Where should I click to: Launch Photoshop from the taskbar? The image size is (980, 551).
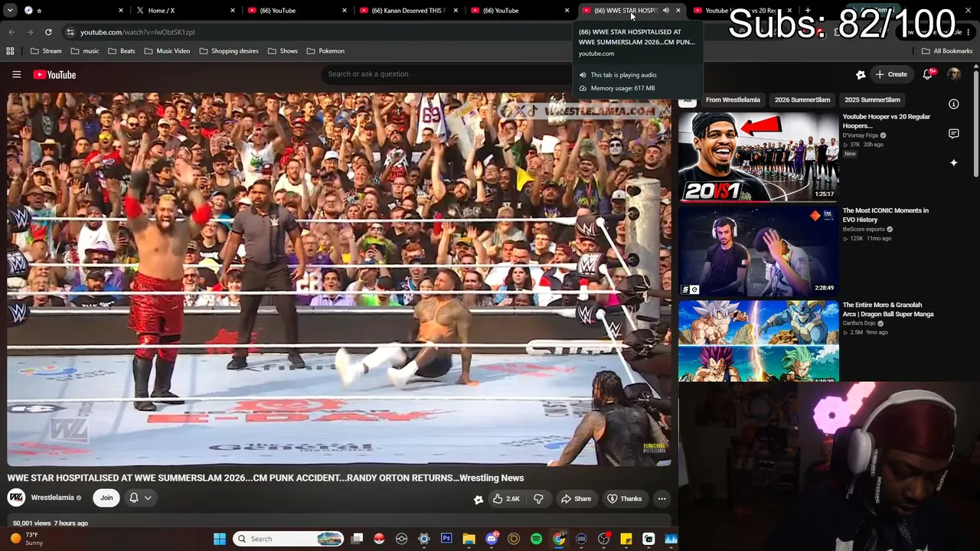tap(446, 539)
